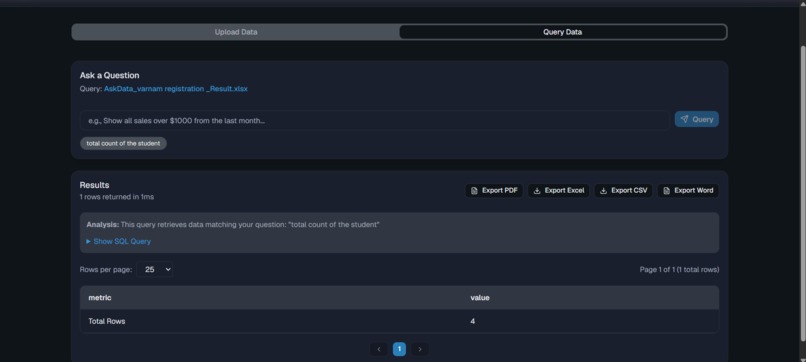Switch to the Upload Data tab
The height and width of the screenshot is (362, 806).
pos(236,32)
